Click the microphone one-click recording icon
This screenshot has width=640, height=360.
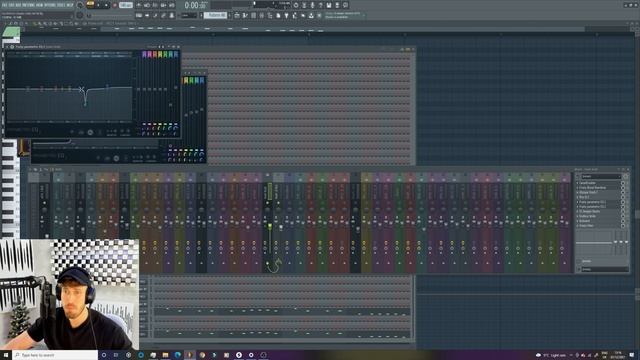tap(312, 5)
